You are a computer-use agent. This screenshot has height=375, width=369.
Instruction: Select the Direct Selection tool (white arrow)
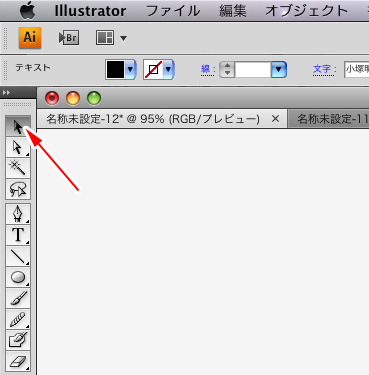point(18,147)
